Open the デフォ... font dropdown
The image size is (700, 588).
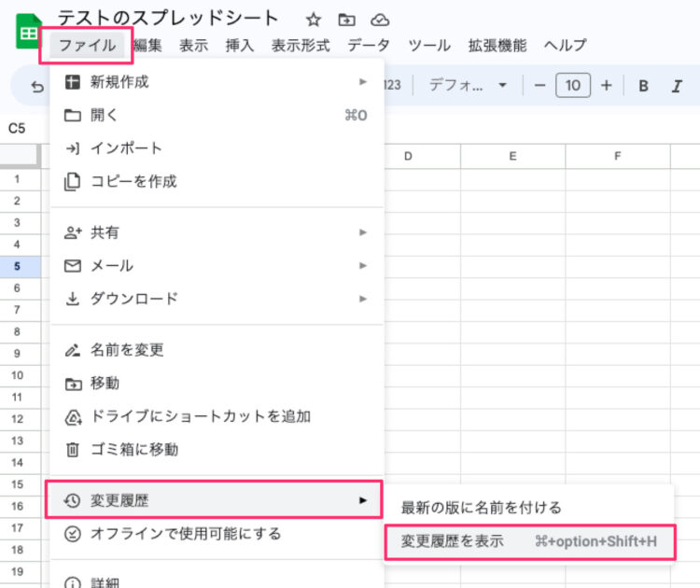tap(467, 85)
